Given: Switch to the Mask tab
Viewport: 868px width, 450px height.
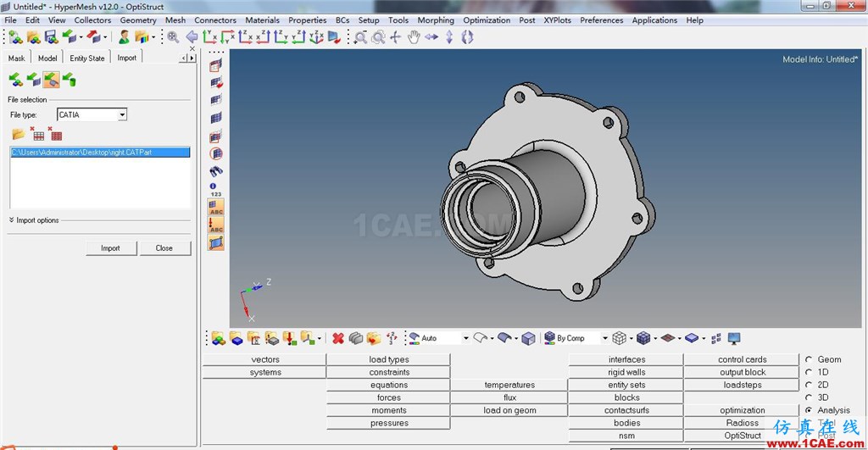Looking at the screenshot, I should coord(16,58).
